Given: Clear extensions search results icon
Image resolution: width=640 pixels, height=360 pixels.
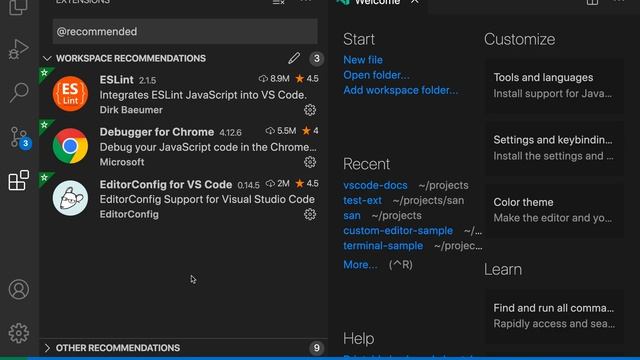Looking at the screenshot, I should coord(279,2).
